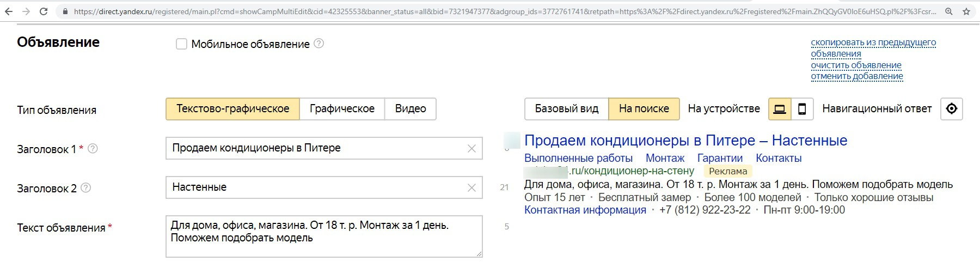980x267 pixels.
Task: Open the Контакты sitelink
Action: tap(779, 159)
